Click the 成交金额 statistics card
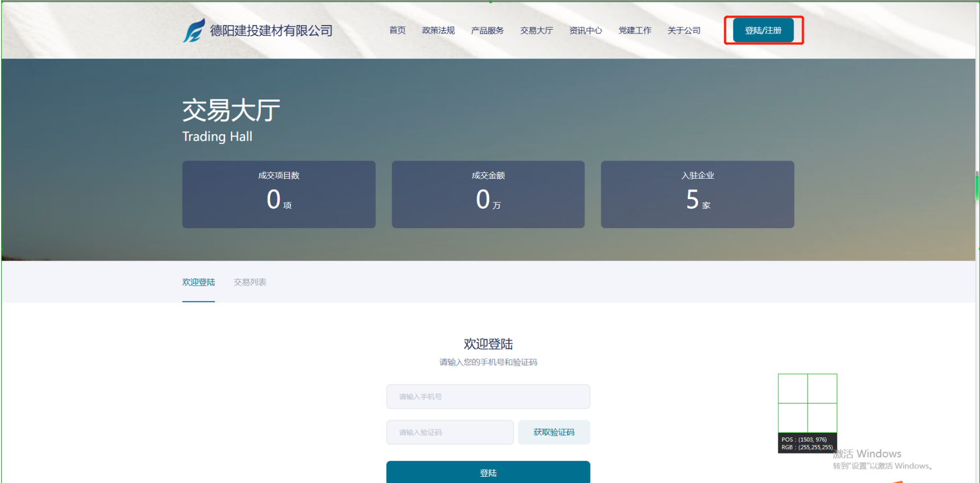This screenshot has height=483, width=980. tap(488, 194)
